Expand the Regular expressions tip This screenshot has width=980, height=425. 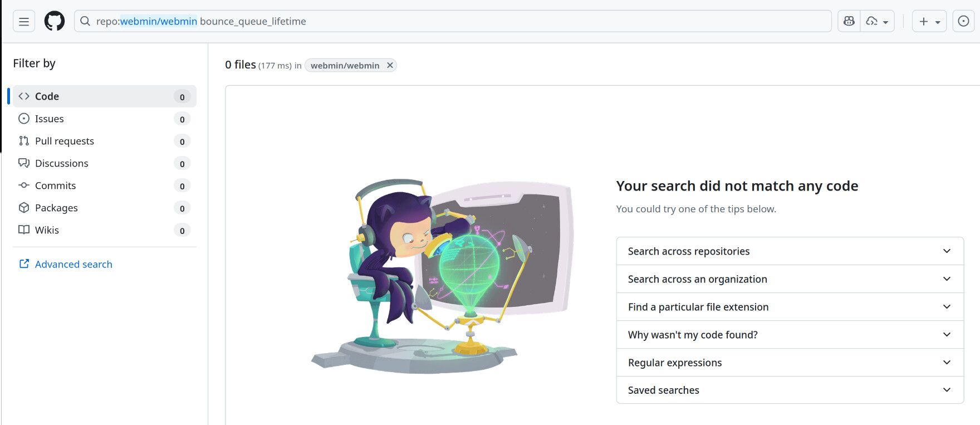click(790, 363)
